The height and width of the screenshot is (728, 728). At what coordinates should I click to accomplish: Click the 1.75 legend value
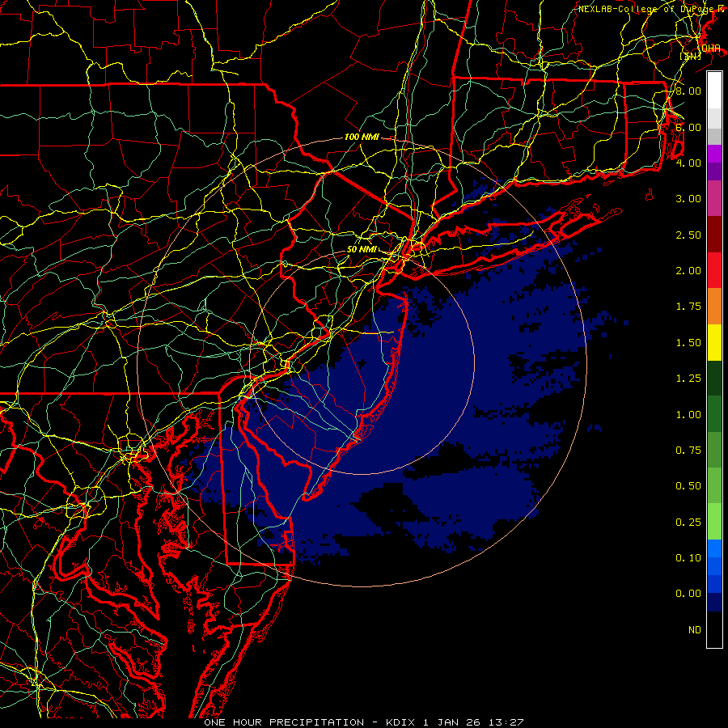[x=688, y=307]
